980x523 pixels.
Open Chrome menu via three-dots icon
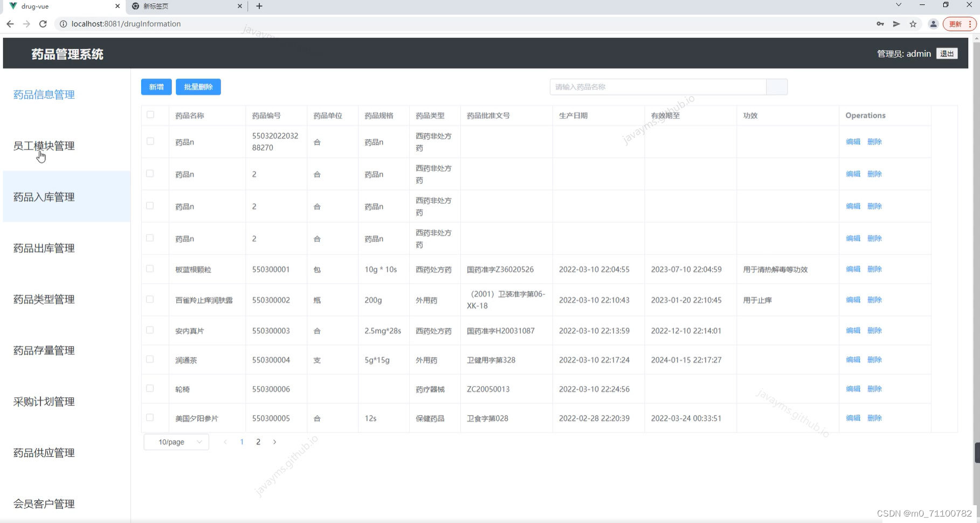click(969, 24)
